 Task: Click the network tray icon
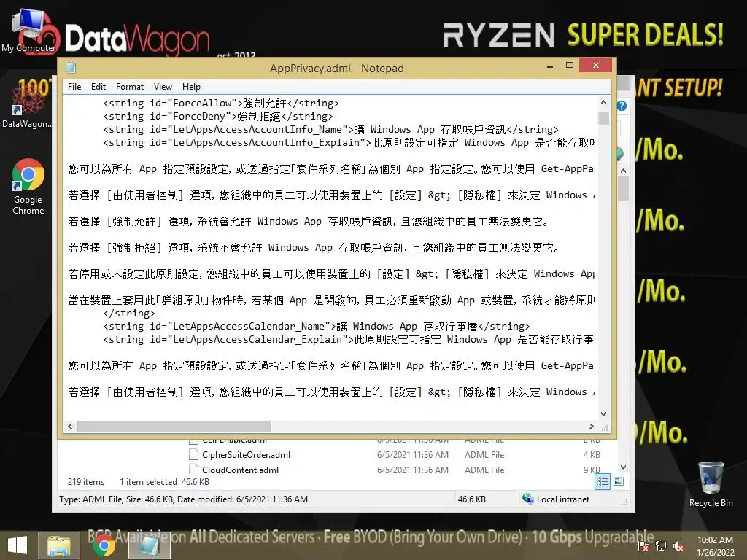(x=661, y=546)
